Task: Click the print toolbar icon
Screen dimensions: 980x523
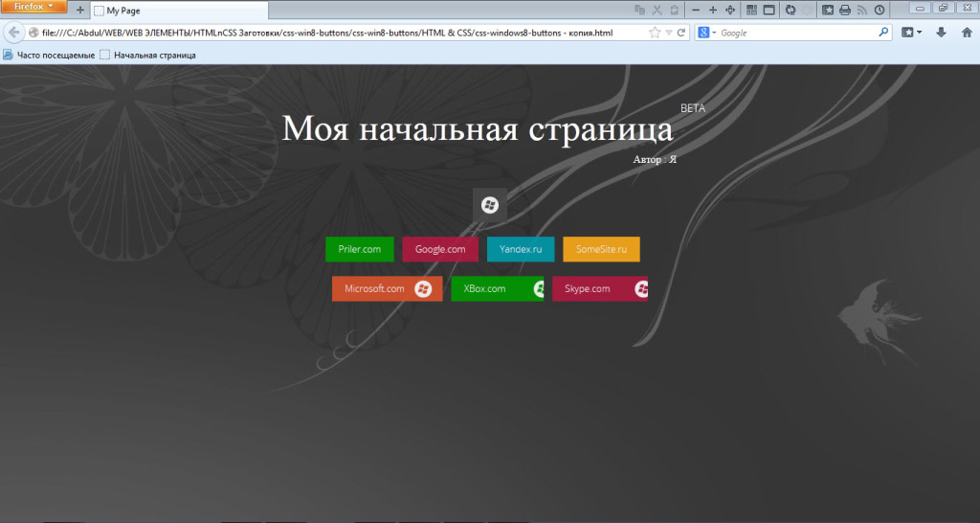Action: point(845,10)
